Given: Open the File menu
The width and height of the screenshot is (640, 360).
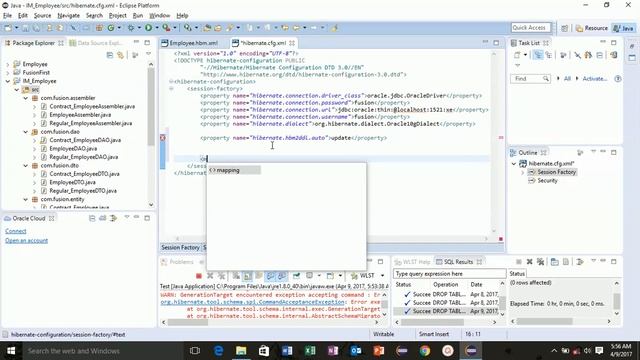Looking at the screenshot, I should [7, 16].
